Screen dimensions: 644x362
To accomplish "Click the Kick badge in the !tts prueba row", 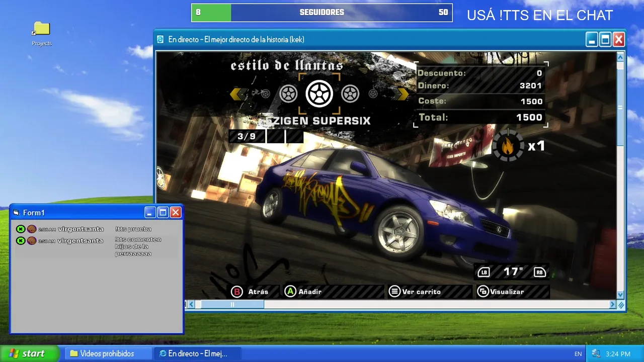I will 21,229.
